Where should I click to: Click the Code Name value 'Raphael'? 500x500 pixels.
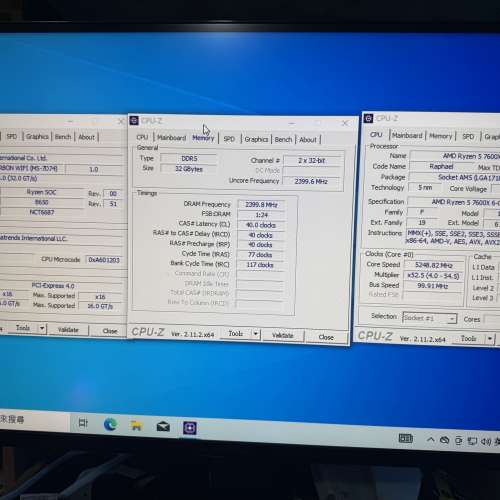441,166
